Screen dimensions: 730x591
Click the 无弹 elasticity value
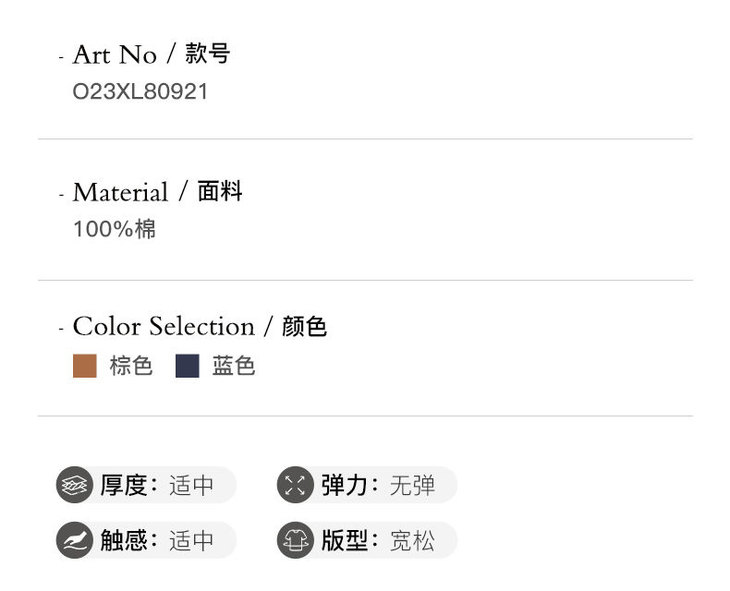pyautogui.click(x=413, y=486)
